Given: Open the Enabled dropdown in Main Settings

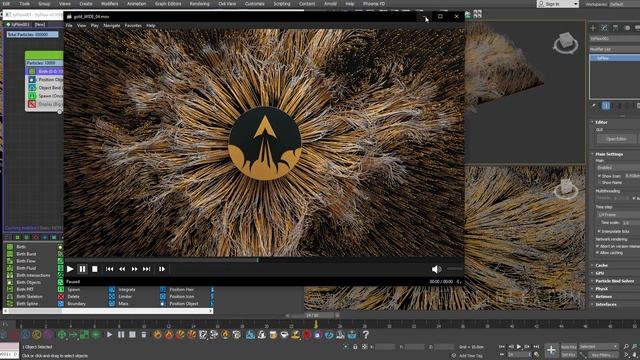Looking at the screenshot, I should coord(618,168).
